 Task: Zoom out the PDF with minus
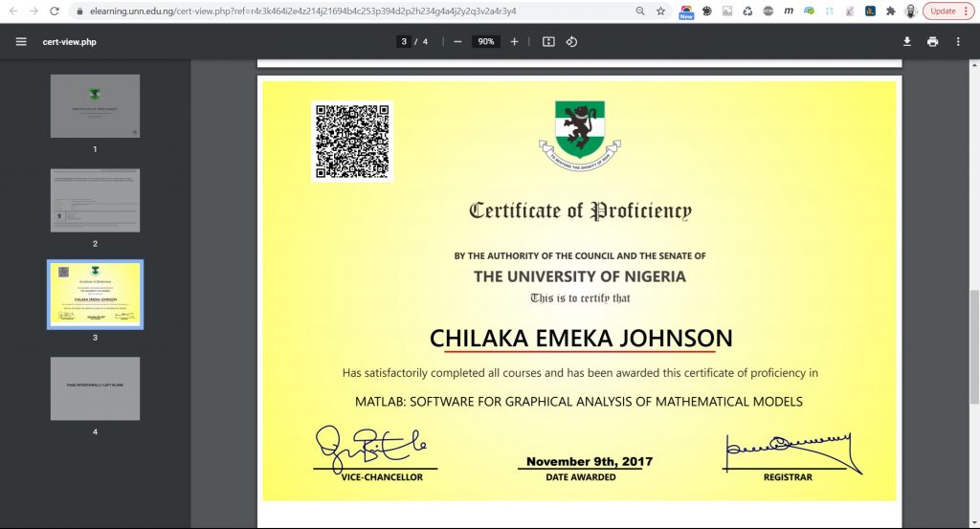457,42
